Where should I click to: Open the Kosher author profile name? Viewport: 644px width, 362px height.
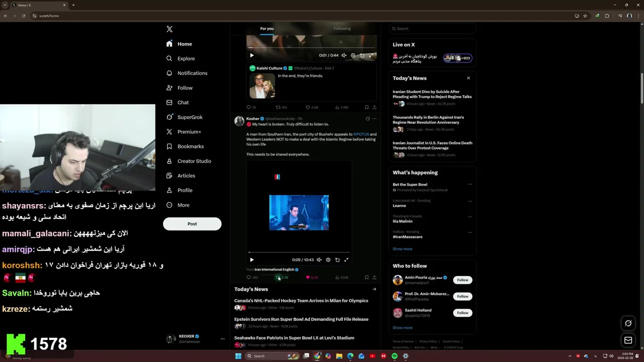pos(253,119)
